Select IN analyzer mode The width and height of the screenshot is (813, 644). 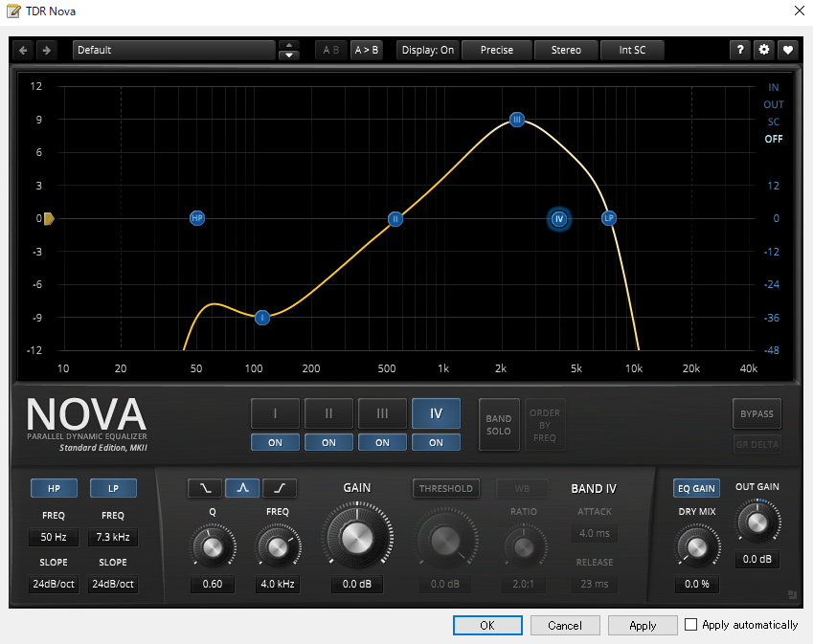pyautogui.click(x=773, y=88)
